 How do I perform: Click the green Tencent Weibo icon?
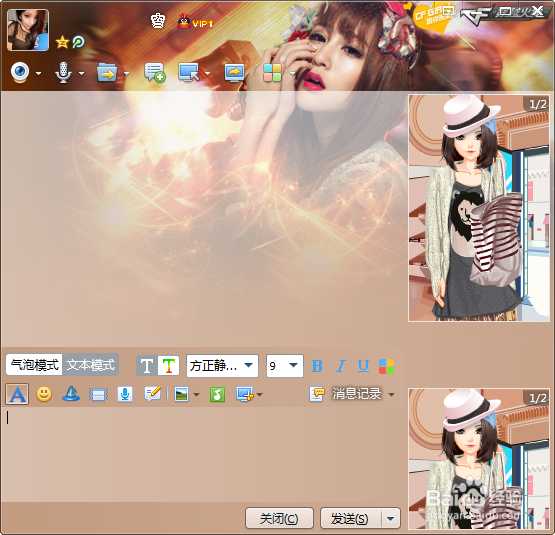pos(79,42)
